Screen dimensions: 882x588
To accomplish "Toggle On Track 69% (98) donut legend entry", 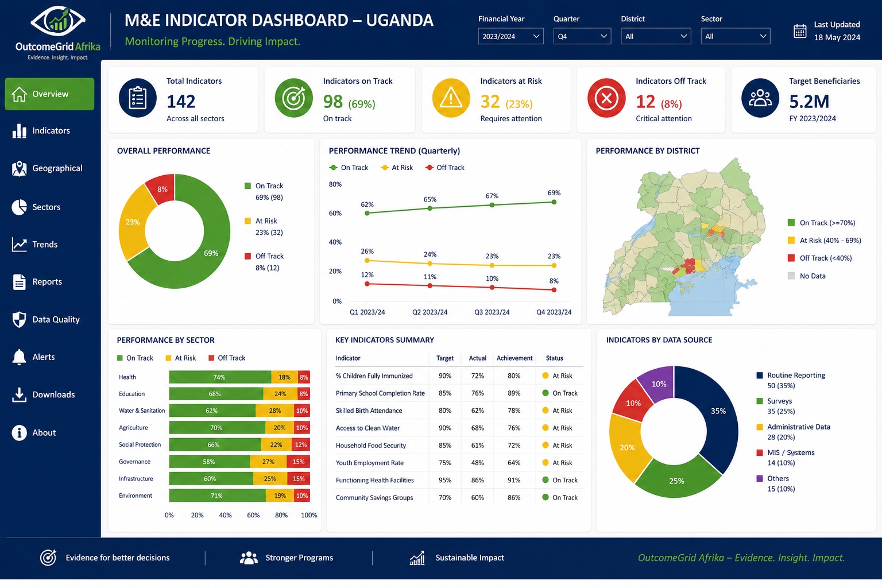I will click(264, 192).
